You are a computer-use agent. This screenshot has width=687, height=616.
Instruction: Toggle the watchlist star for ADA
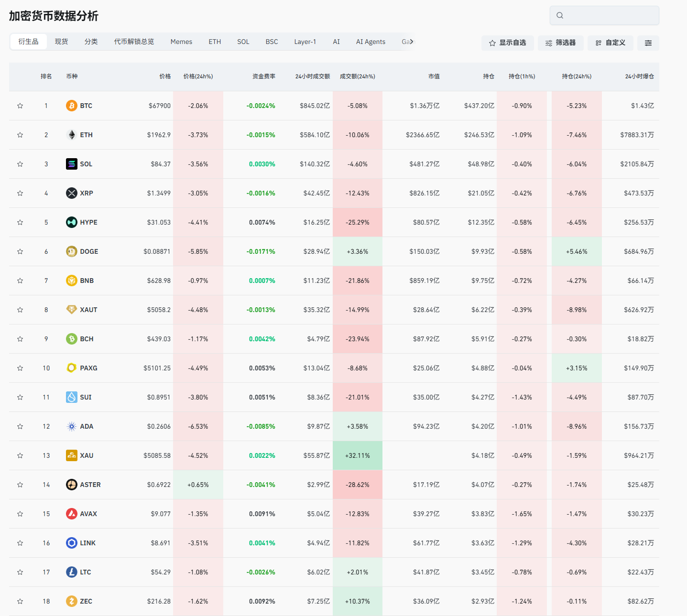click(x=20, y=426)
